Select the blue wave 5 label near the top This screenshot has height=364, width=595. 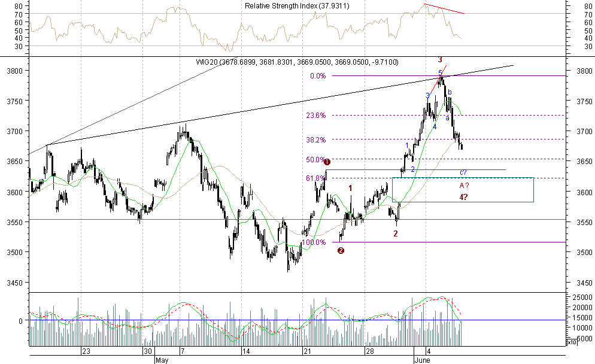(440, 74)
